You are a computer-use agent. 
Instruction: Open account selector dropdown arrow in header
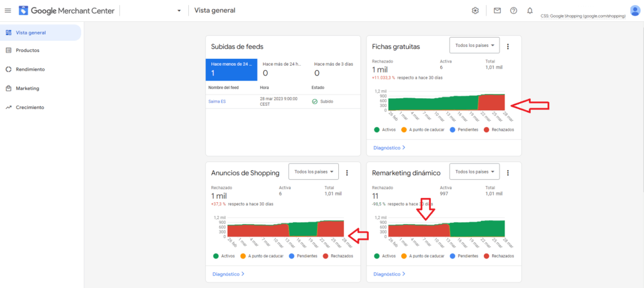pos(179,11)
